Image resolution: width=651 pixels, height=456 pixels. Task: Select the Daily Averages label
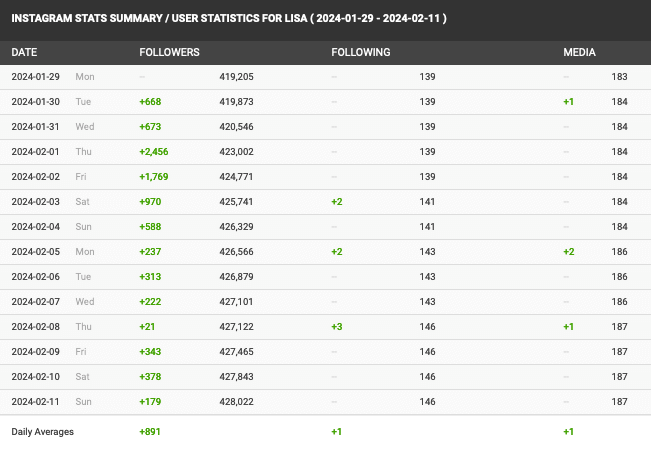(42, 432)
